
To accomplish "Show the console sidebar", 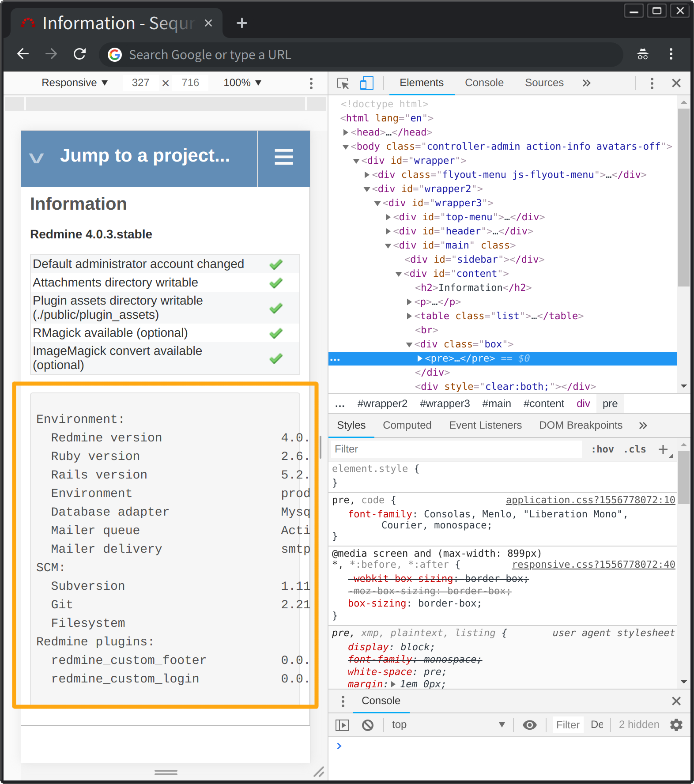I will 342,725.
